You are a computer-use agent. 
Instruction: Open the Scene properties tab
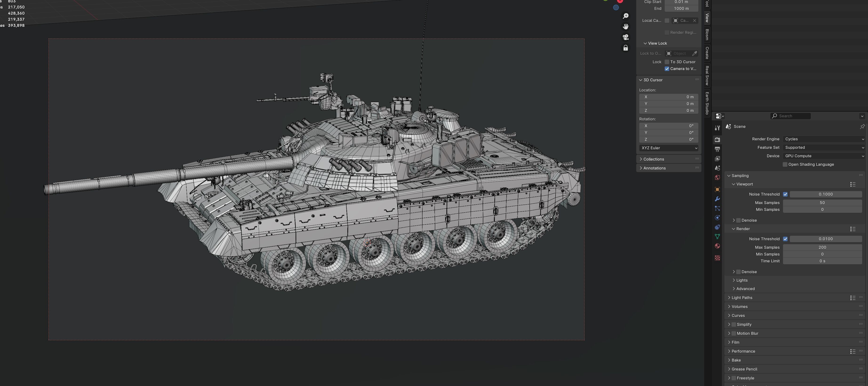(x=717, y=168)
